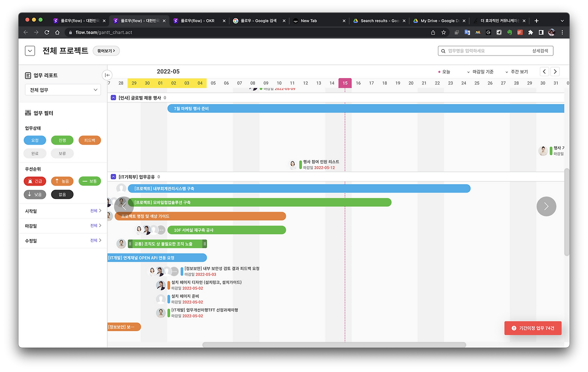
Task: Click avatar beside 업무개선이행TFT 선정과제이행 task
Action: click(x=161, y=313)
